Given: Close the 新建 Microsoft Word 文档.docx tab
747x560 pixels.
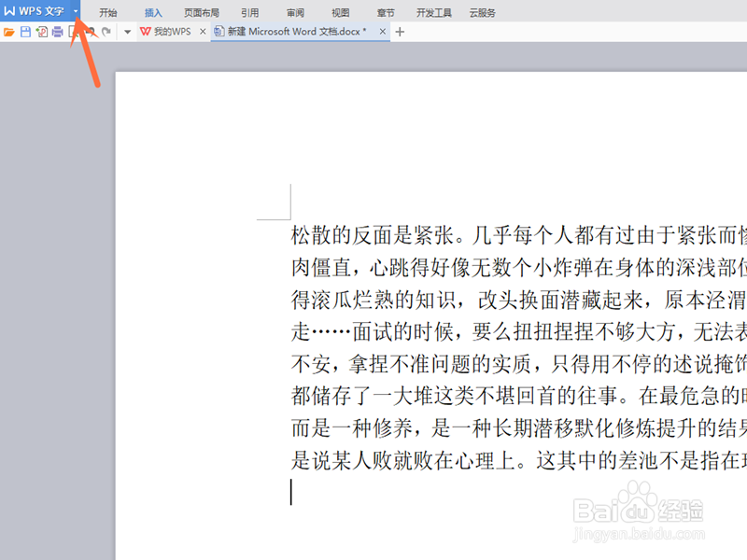Looking at the screenshot, I should coord(383,32).
